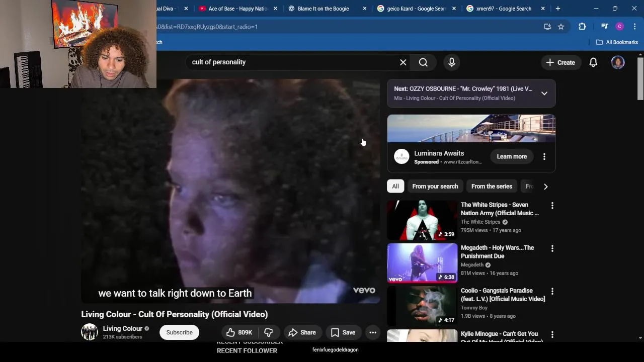This screenshot has width=644, height=362.
Task: Expand the Mix playlist chevron
Action: click(x=544, y=93)
